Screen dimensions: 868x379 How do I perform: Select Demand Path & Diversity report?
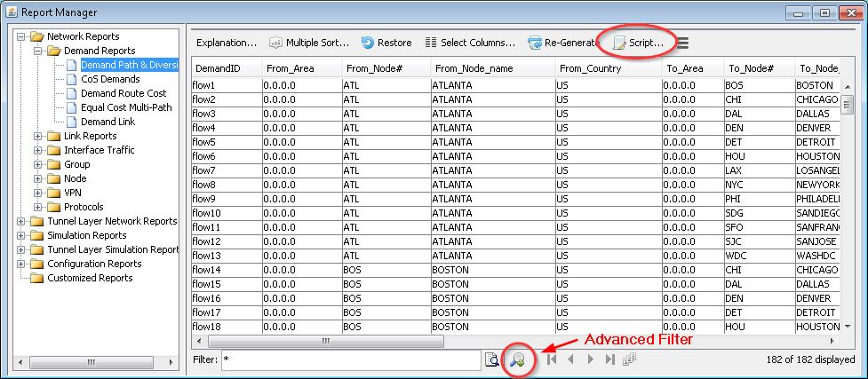point(130,65)
